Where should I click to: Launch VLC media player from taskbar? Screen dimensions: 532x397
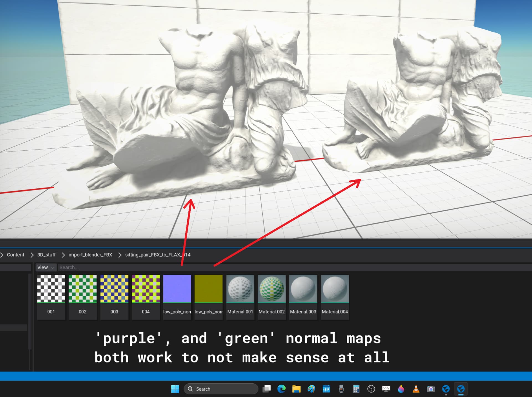tap(416, 389)
